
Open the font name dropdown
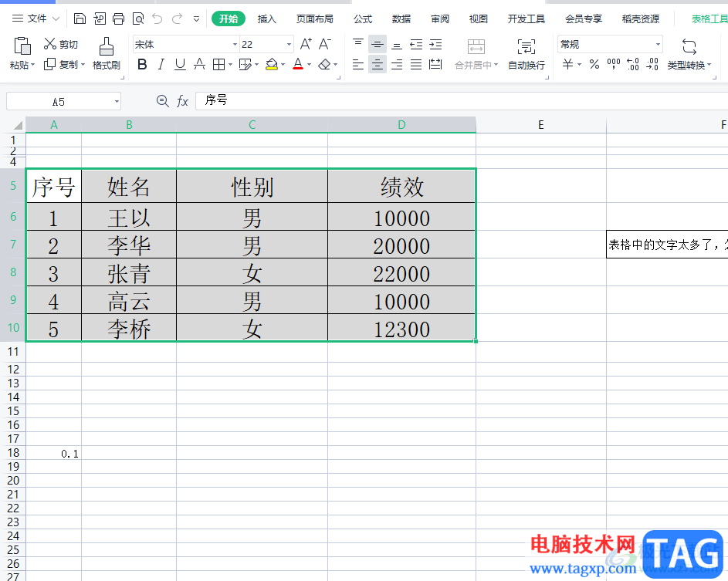[x=235, y=45]
